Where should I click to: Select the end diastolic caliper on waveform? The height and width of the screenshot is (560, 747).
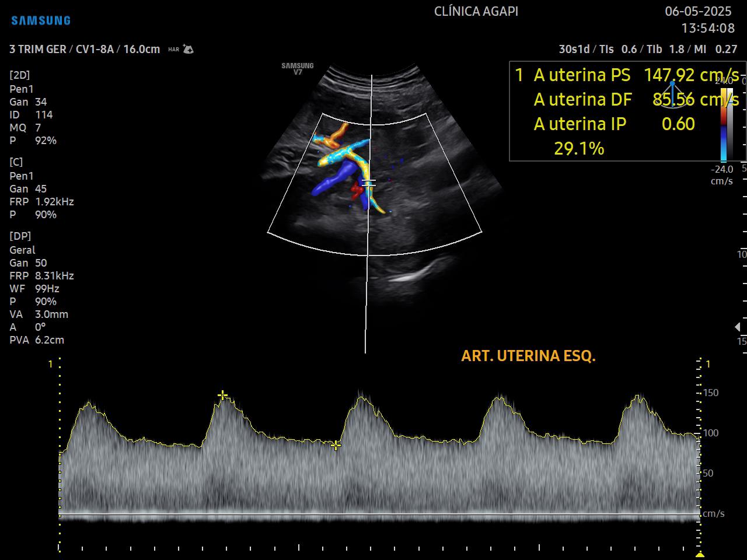point(336,446)
